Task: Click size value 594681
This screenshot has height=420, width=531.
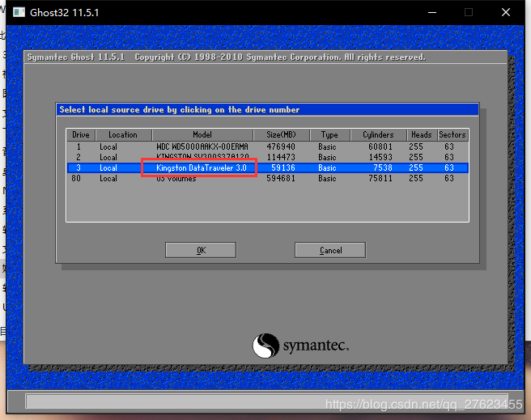Action: (x=281, y=178)
